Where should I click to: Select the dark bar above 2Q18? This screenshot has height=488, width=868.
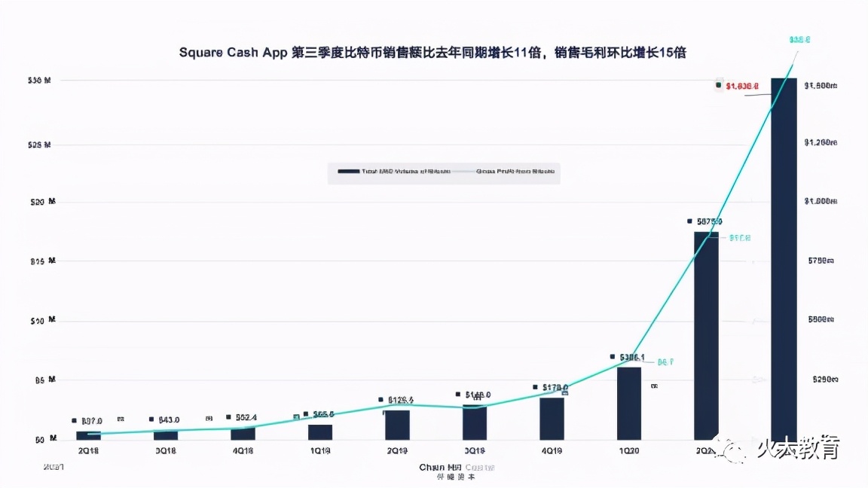point(89,436)
